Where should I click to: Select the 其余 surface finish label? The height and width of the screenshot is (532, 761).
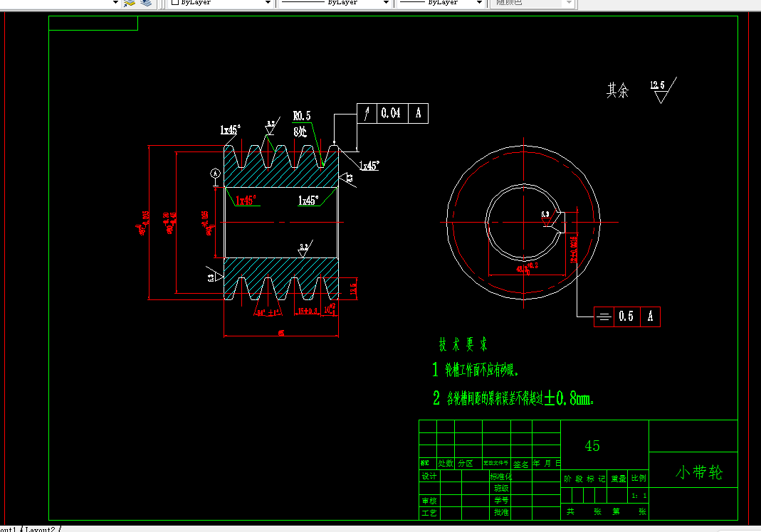click(x=617, y=90)
